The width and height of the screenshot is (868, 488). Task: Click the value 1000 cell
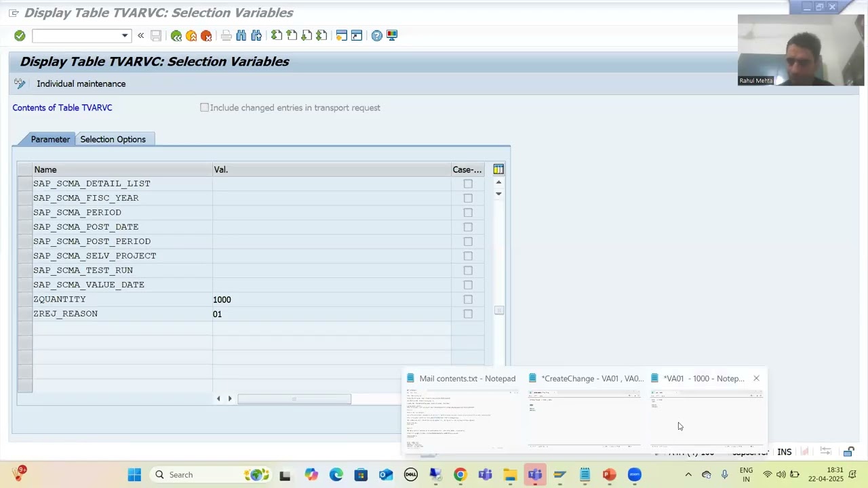coord(332,300)
